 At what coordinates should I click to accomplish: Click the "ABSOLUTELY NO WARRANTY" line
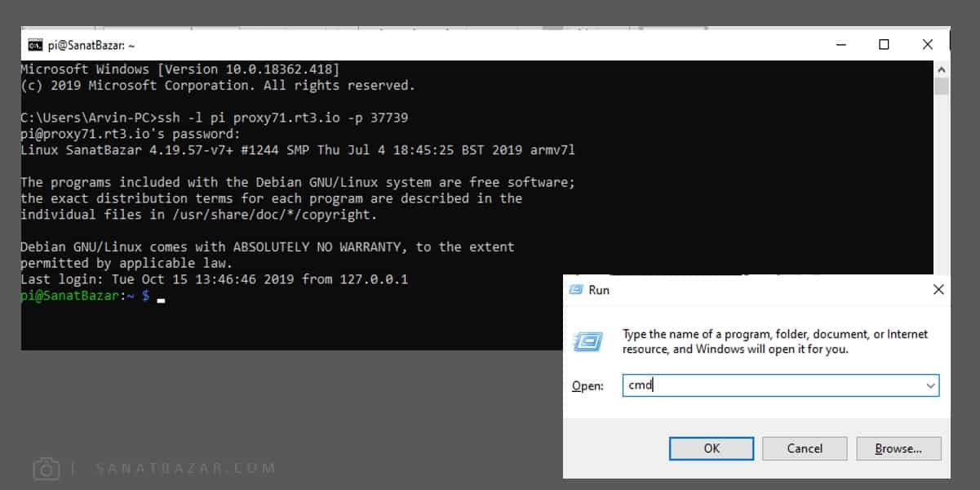(268, 247)
